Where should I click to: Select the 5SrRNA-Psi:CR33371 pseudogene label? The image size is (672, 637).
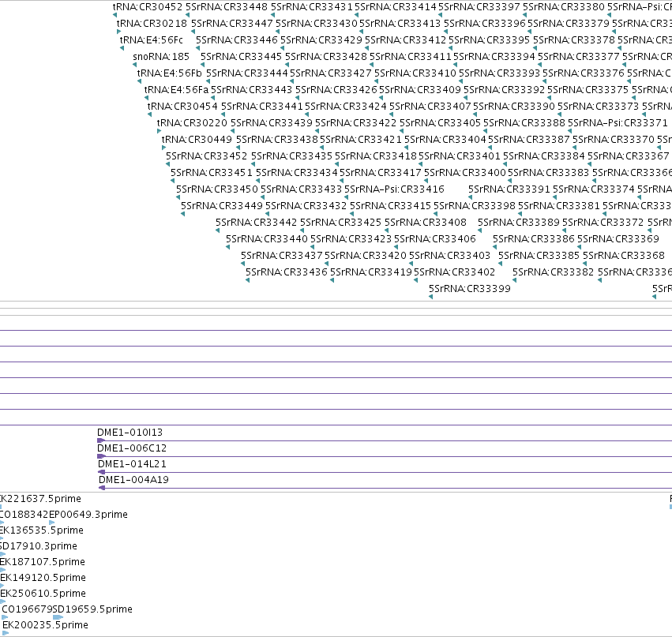pos(618,123)
